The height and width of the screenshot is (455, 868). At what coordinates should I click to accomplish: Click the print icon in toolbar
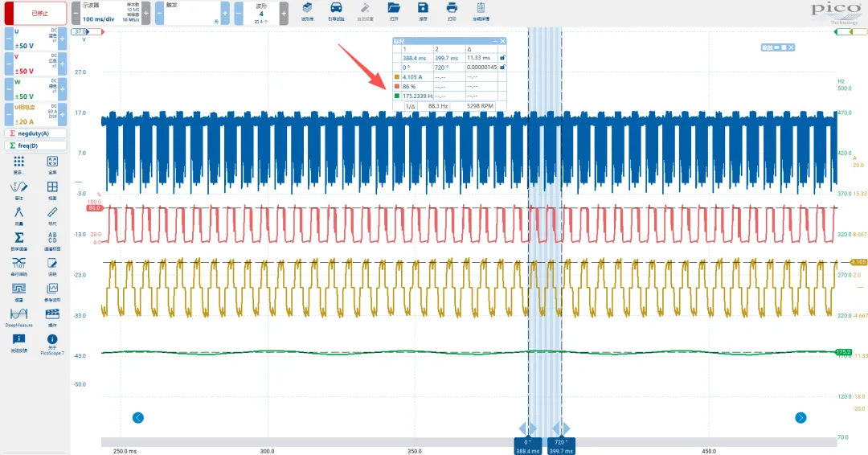pos(452,10)
